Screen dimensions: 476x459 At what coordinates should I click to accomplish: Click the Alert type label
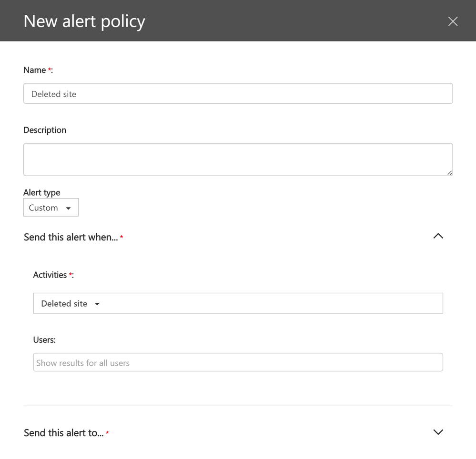[x=42, y=192]
